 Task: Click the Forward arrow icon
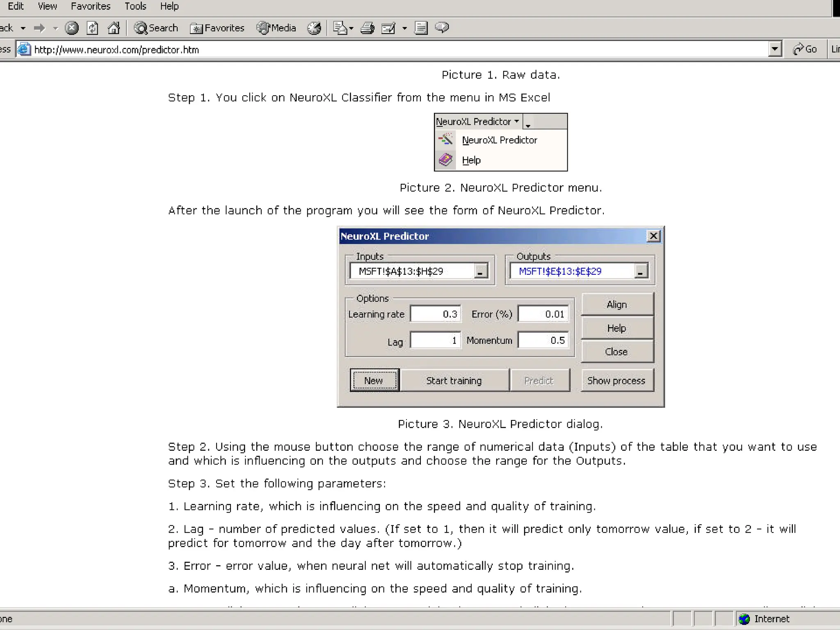click(39, 28)
